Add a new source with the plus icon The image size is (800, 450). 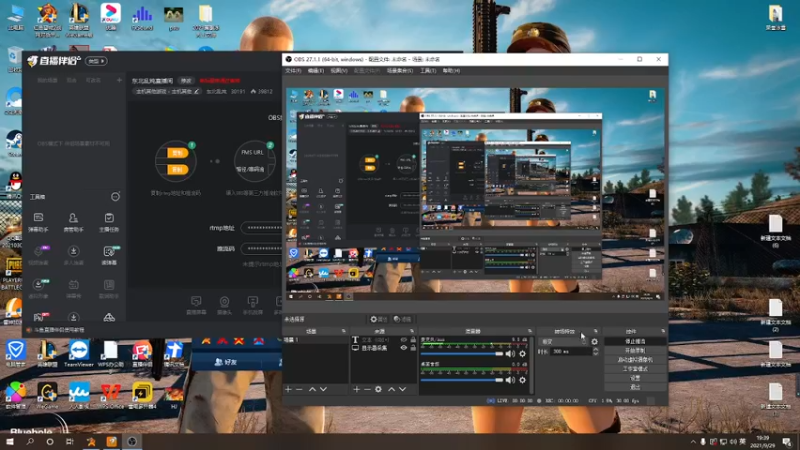point(356,389)
